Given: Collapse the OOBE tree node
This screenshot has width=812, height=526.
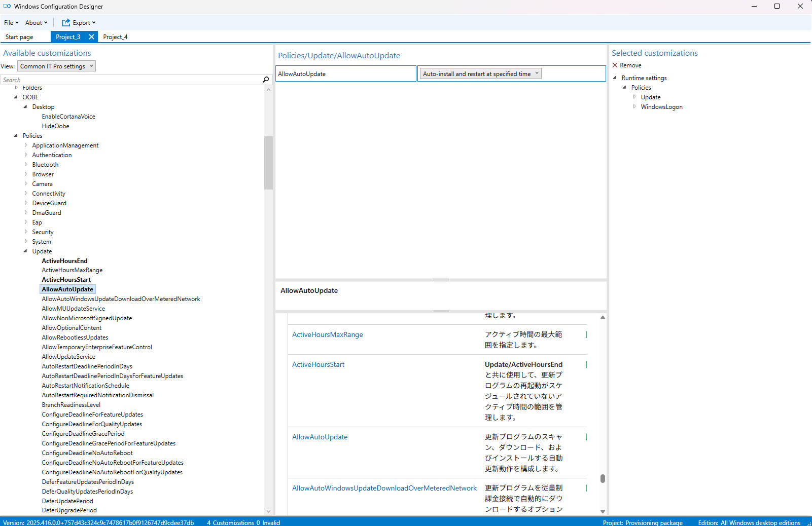Looking at the screenshot, I should (x=16, y=97).
